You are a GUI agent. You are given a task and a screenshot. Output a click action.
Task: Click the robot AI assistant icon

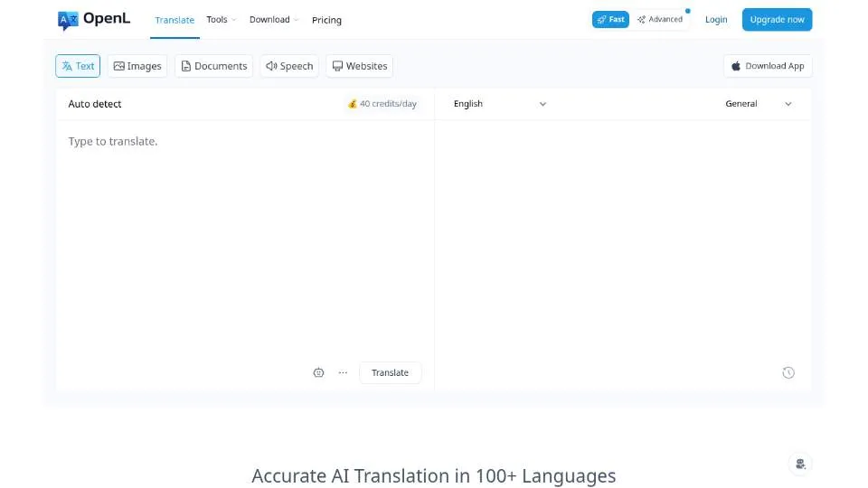(x=318, y=372)
